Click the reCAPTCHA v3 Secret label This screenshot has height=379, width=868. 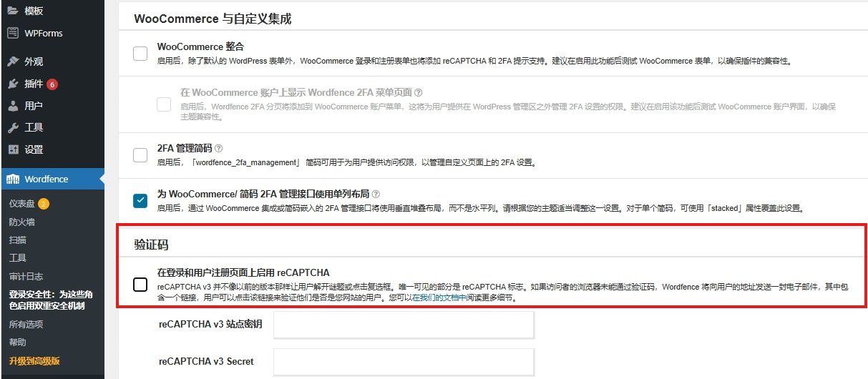[206, 361]
